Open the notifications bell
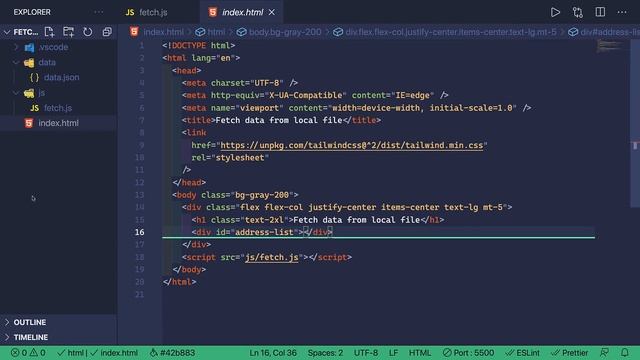Image resolution: width=640 pixels, height=360 pixels. (x=625, y=353)
